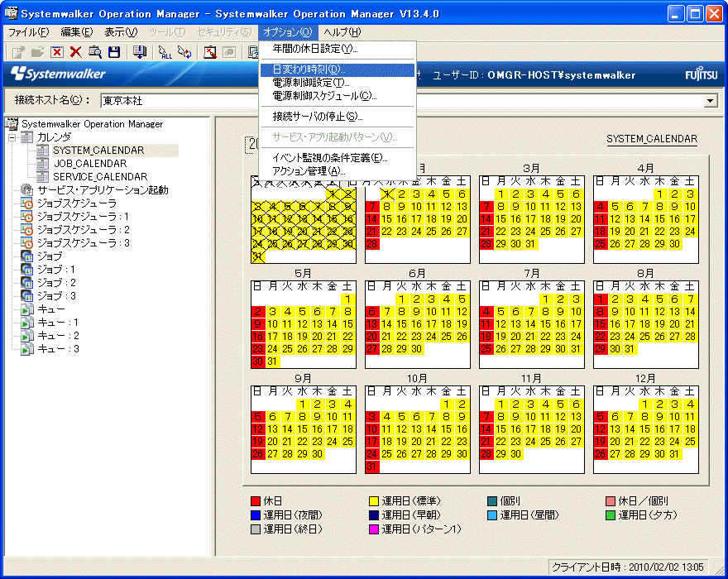
Task: Click the gray 運用日(終日) legend swatch
Action: click(x=256, y=529)
